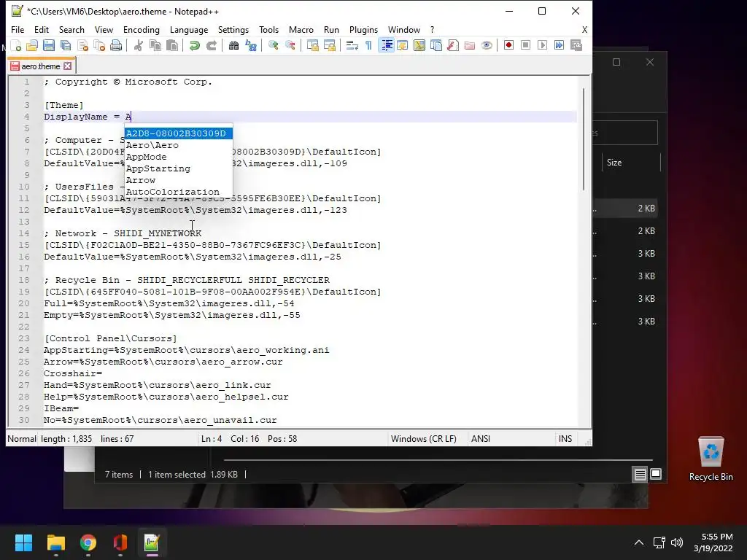
Task: Create a new file with toolbar icon
Action: pos(16,45)
